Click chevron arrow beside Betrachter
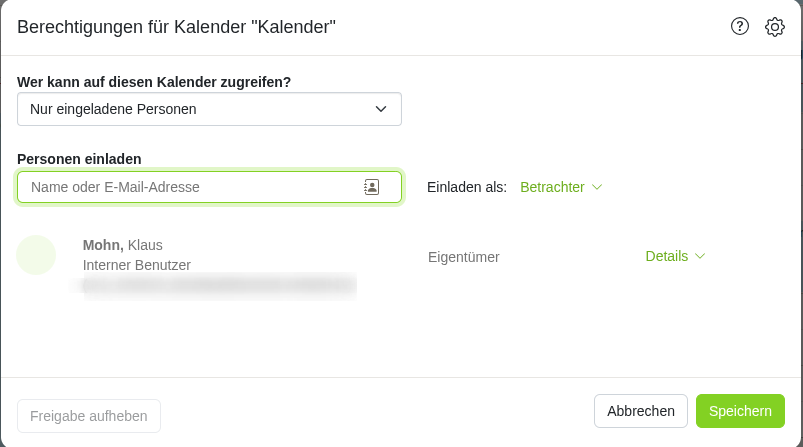This screenshot has height=447, width=803. 597,187
